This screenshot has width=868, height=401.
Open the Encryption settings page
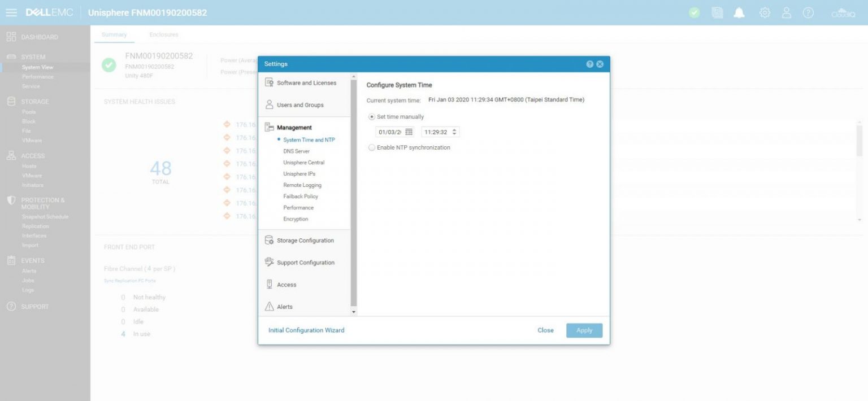coord(296,219)
